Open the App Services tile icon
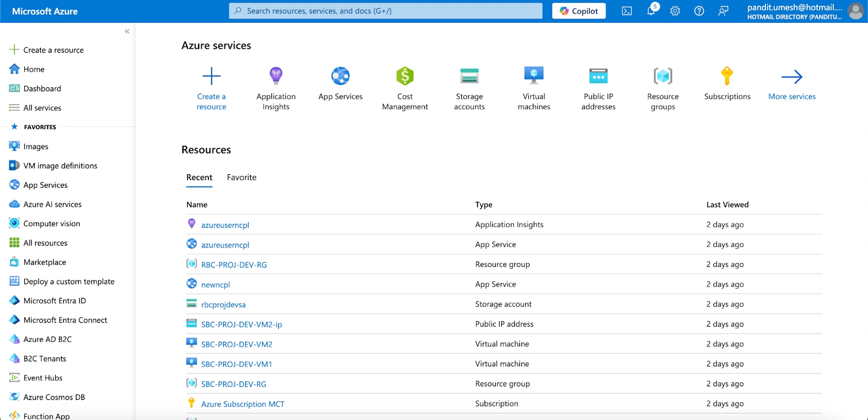 coord(341,76)
